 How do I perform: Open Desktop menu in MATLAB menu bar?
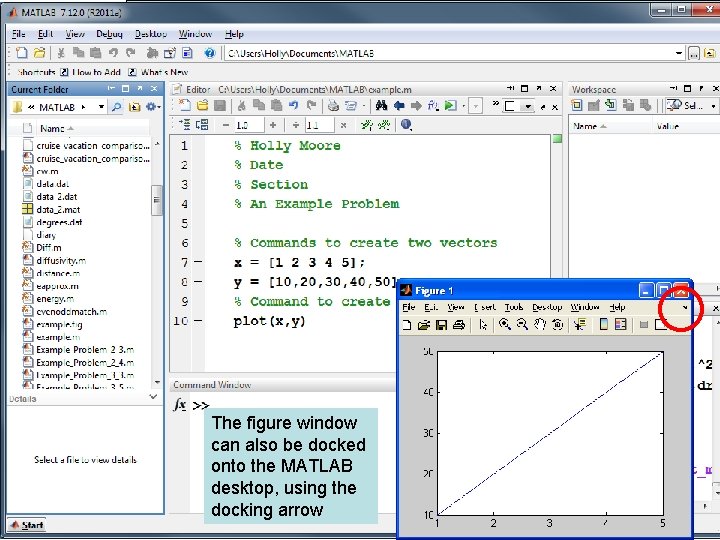tap(151, 34)
